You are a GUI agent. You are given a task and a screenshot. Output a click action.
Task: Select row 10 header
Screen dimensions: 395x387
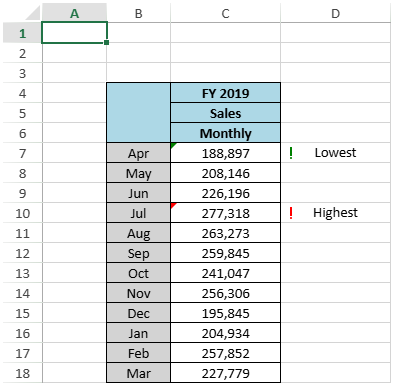[x=22, y=213]
